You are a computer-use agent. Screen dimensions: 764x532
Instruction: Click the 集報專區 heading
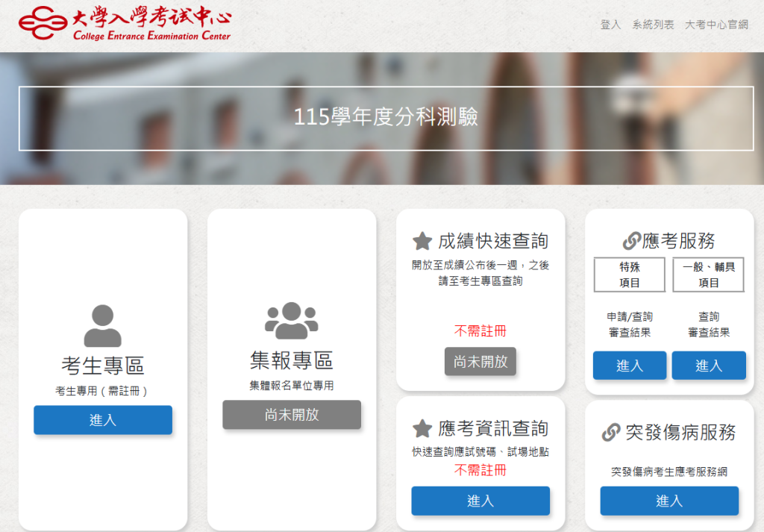[292, 360]
